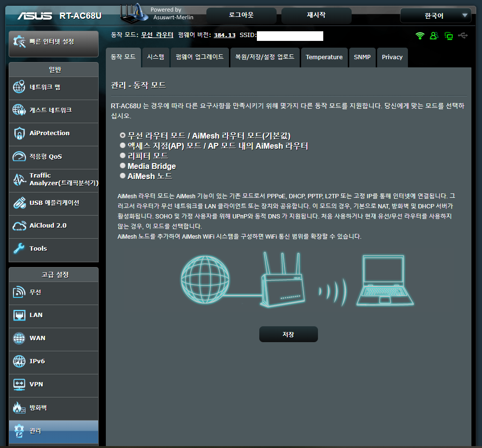This screenshot has width=482, height=448.
Task: Click the green LAN clients status icon
Action: coord(448,36)
